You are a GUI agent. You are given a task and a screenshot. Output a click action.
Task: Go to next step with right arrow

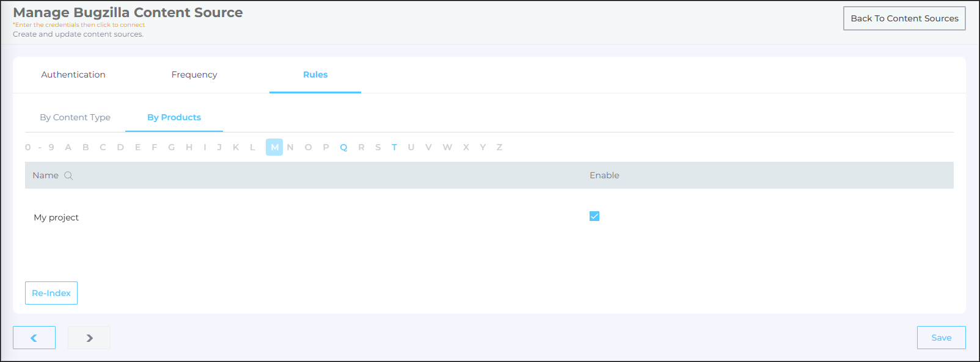89,338
